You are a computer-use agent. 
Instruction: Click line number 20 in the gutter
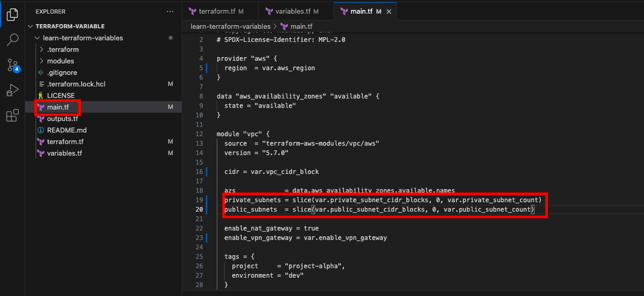point(199,210)
